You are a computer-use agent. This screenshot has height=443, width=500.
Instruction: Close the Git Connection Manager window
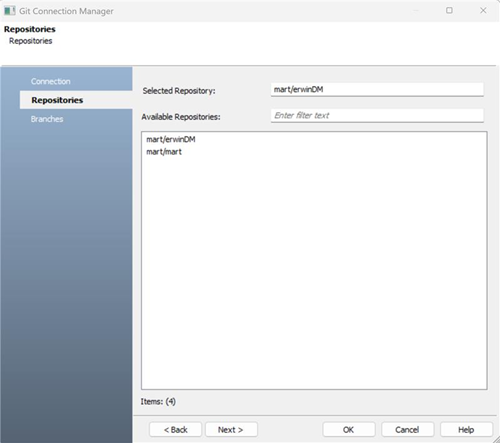pyautogui.click(x=483, y=10)
